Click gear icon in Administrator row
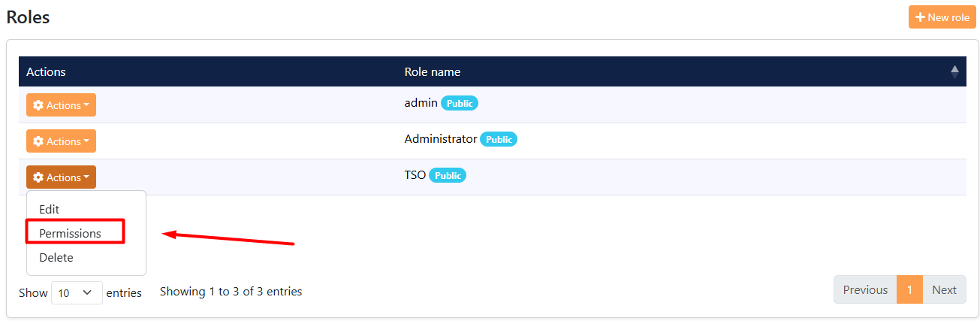The height and width of the screenshot is (321, 980). point(38,141)
